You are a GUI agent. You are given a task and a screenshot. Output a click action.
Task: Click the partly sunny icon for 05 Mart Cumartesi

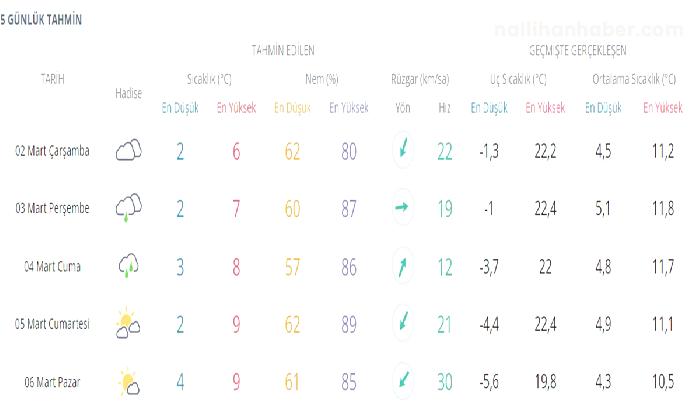click(x=128, y=323)
